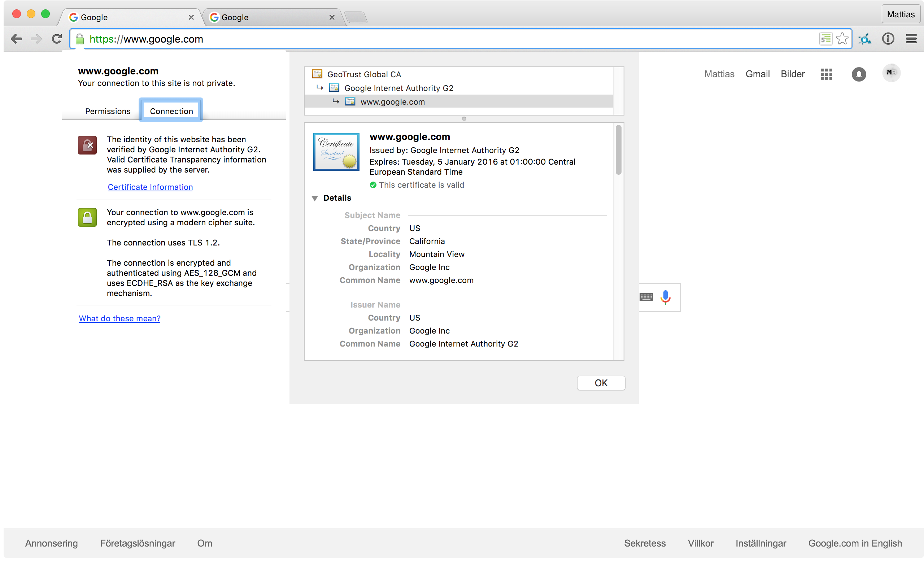Image resolution: width=924 pixels, height=561 pixels.
Task: Open Google notifications bell
Action: click(859, 74)
